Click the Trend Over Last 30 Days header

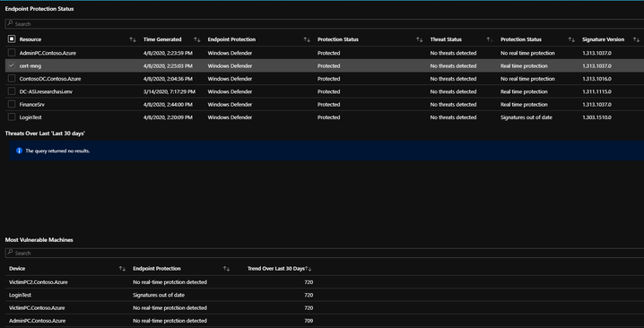click(x=276, y=269)
